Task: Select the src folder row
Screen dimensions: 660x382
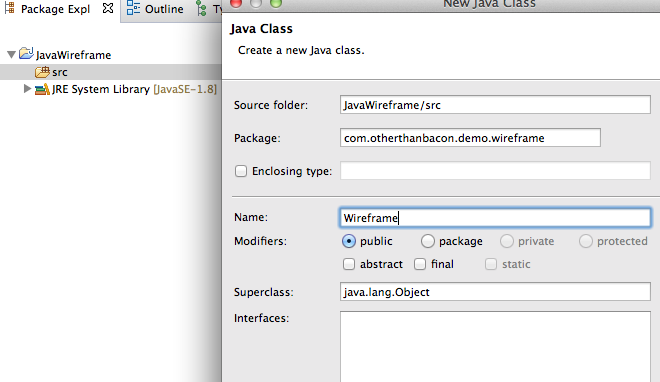Action: point(111,72)
